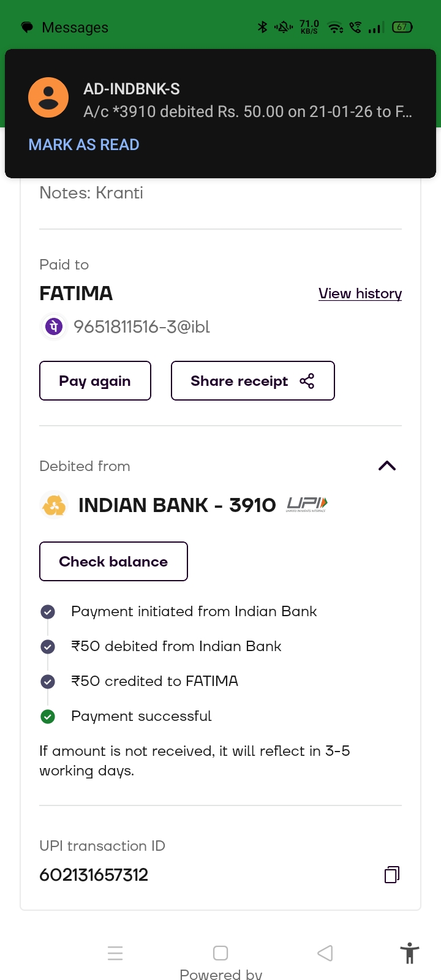Open the View history link
The image size is (441, 980).
(360, 293)
